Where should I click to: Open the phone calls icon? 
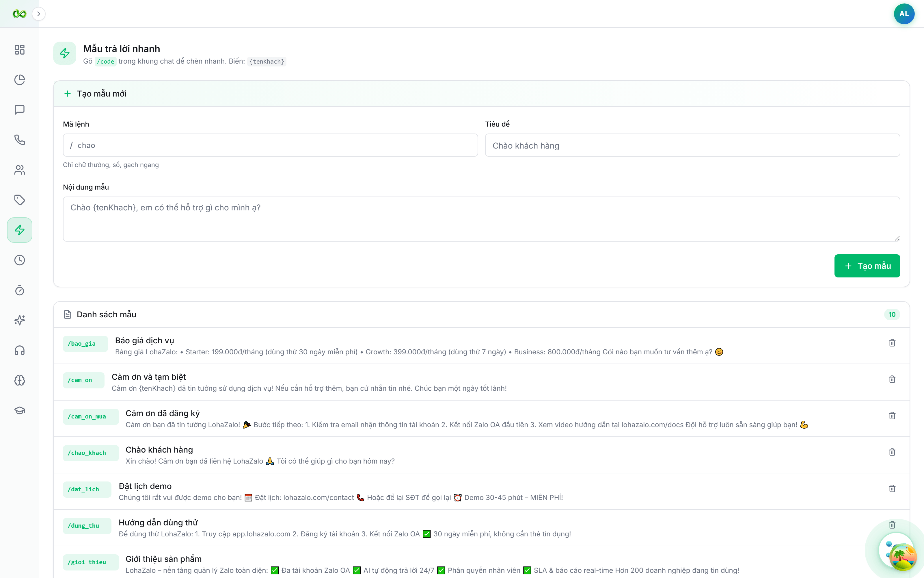(x=19, y=140)
